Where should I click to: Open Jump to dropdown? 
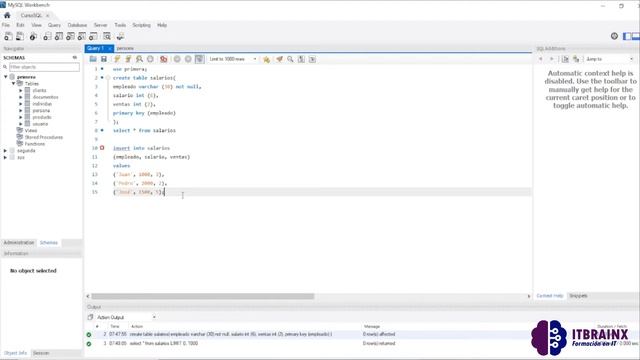tap(609, 59)
